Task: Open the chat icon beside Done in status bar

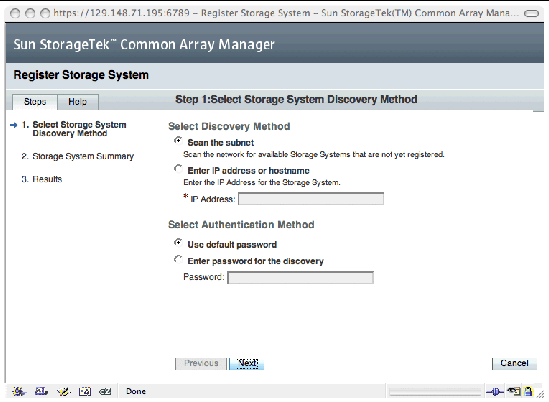Action: (x=105, y=391)
